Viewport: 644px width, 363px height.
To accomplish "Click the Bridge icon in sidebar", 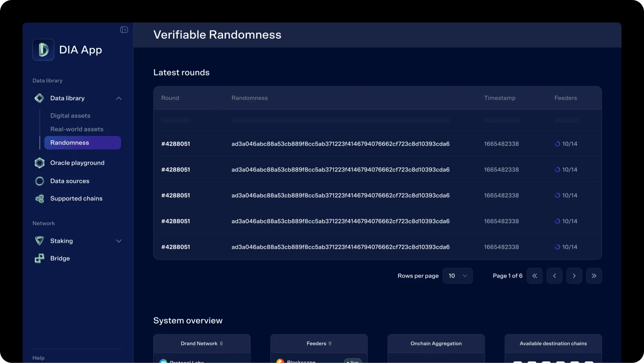I will pyautogui.click(x=39, y=258).
